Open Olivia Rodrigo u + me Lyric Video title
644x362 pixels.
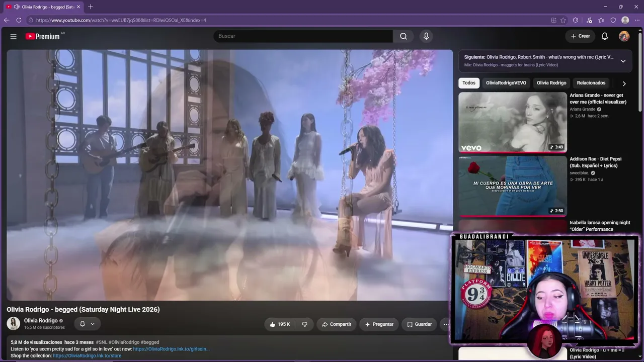(x=597, y=353)
